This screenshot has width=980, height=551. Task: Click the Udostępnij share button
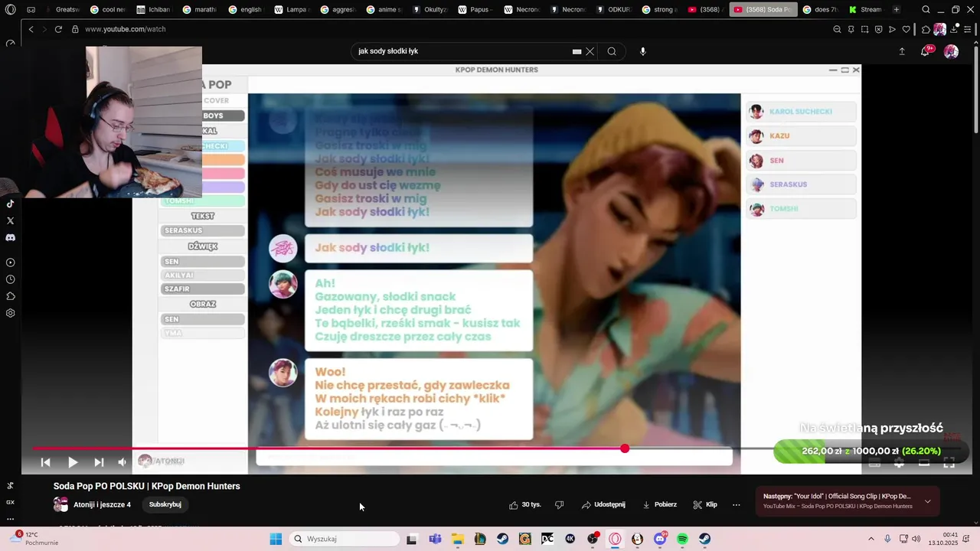pos(603,505)
